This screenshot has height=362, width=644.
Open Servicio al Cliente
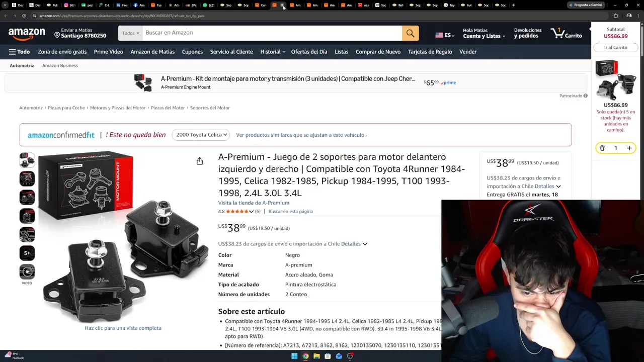point(231,52)
